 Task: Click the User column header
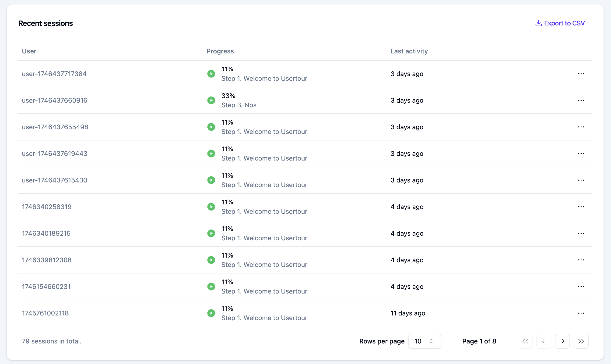click(29, 51)
